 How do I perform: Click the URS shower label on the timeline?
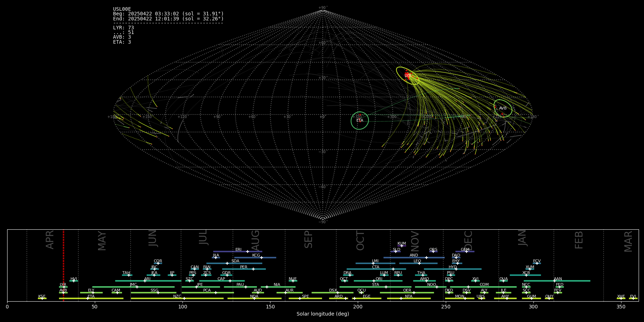(480, 297)
